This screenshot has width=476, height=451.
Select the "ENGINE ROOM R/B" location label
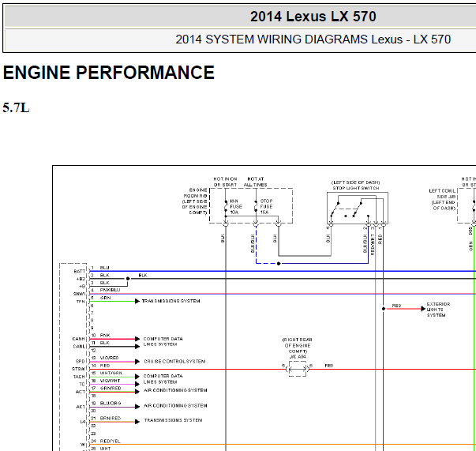pyautogui.click(x=195, y=193)
